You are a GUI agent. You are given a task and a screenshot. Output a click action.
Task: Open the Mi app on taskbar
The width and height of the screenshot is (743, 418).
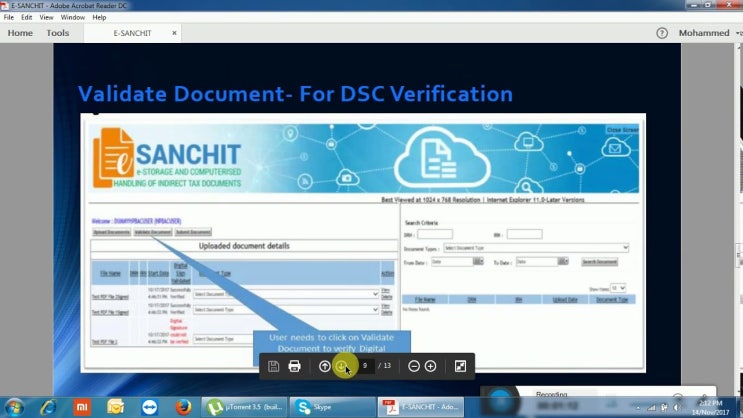click(x=82, y=407)
